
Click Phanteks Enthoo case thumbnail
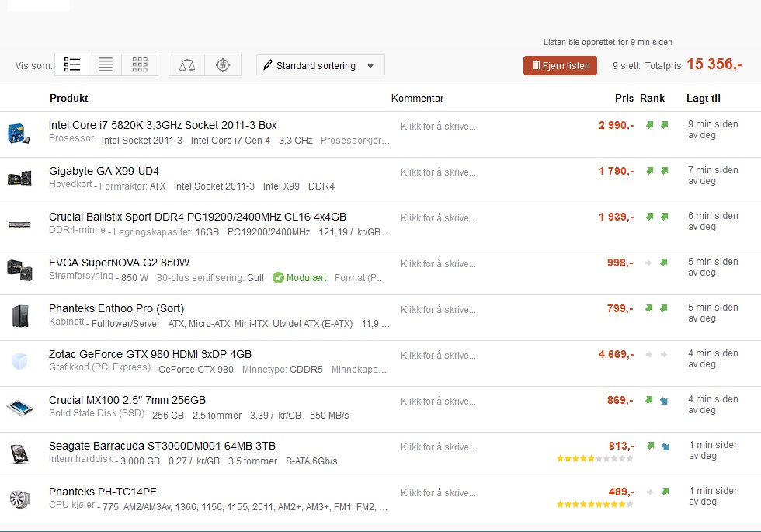[20, 315]
